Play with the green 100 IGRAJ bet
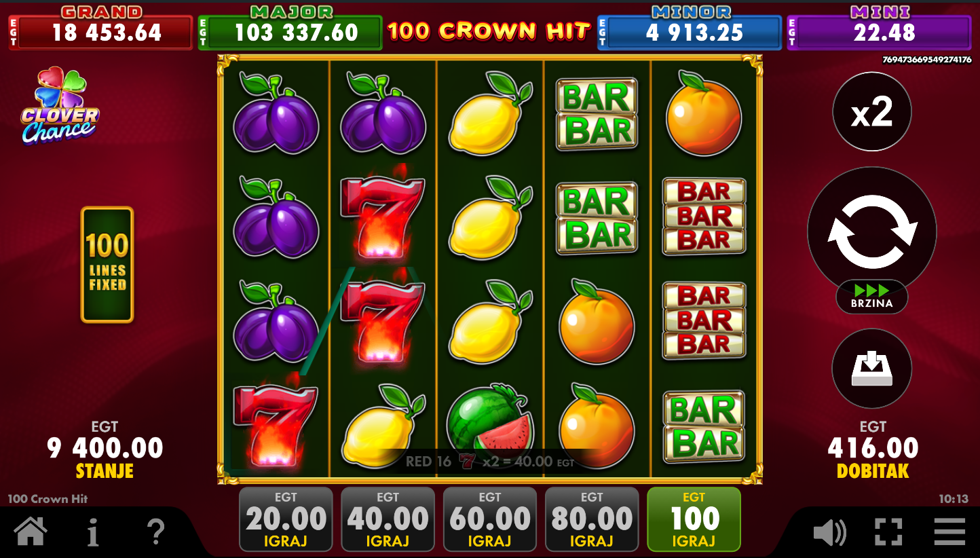Viewport: 980px width, 558px height. click(694, 519)
